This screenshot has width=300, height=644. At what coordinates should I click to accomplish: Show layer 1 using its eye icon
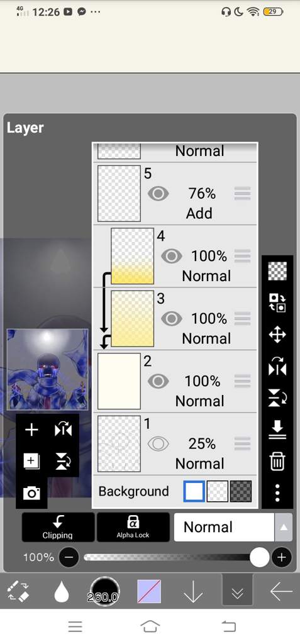coord(158,444)
